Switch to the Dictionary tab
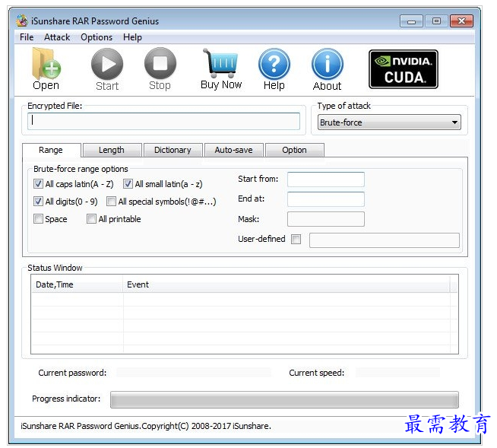The image size is (497, 448). tap(173, 150)
